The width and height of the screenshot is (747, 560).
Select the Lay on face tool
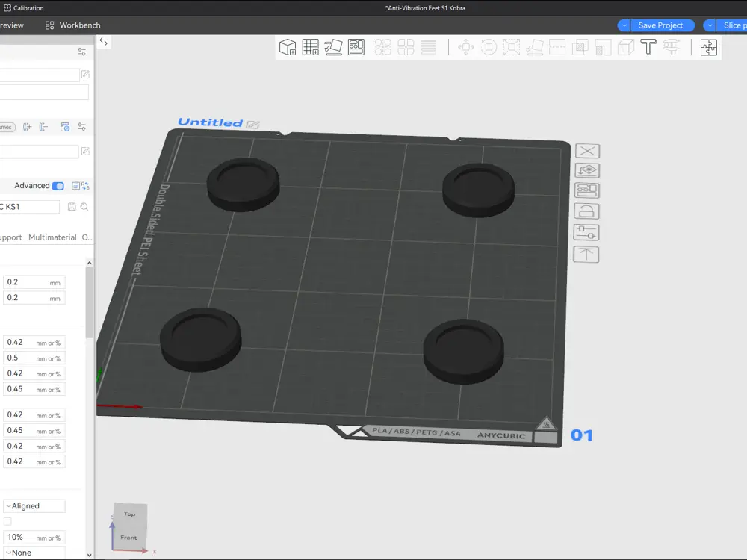click(535, 47)
